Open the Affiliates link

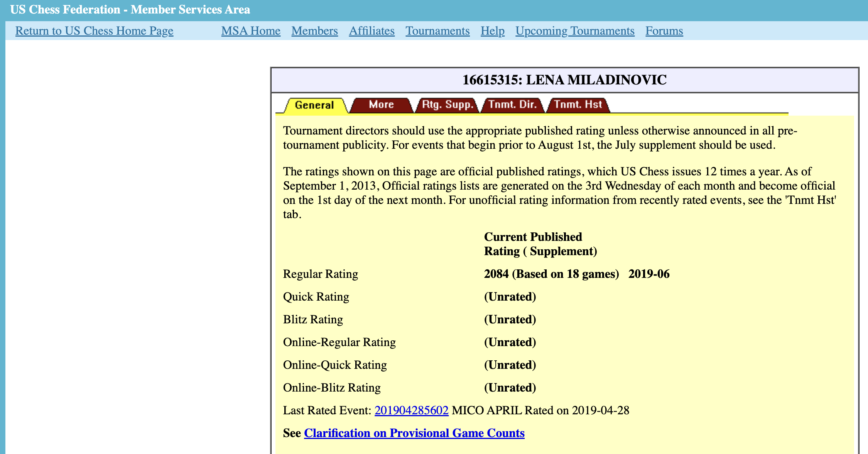372,31
